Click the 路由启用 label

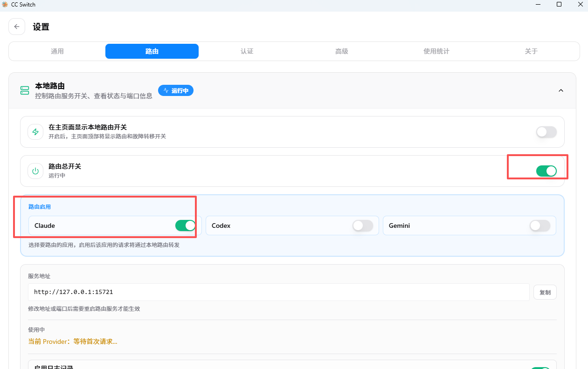(x=40, y=207)
